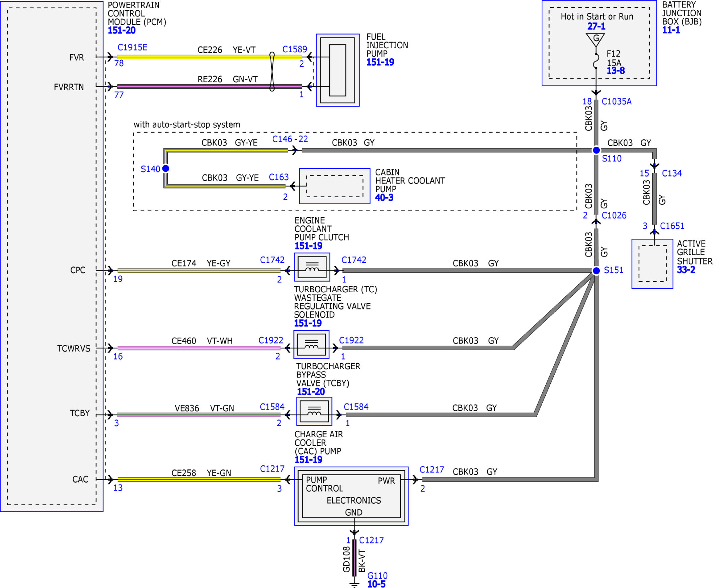Select connector label C1035A

[x=617, y=101]
